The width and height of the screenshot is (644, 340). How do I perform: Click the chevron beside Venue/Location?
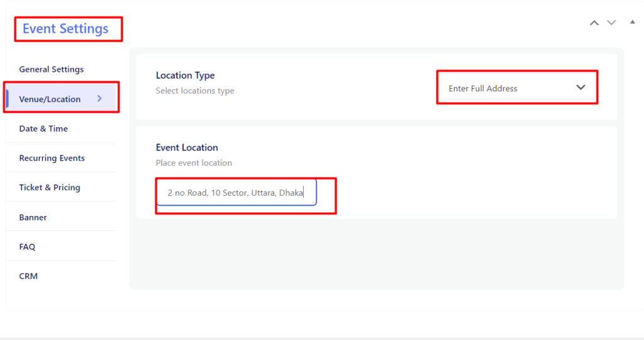(99, 99)
